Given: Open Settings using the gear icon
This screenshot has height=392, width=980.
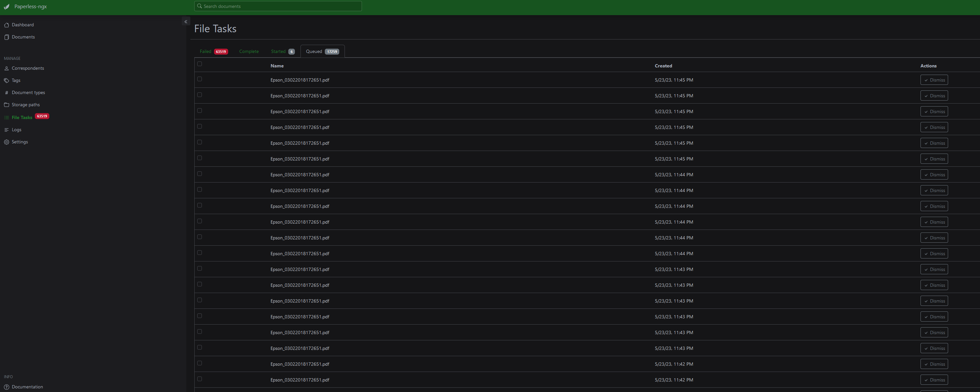Looking at the screenshot, I should coord(7,142).
